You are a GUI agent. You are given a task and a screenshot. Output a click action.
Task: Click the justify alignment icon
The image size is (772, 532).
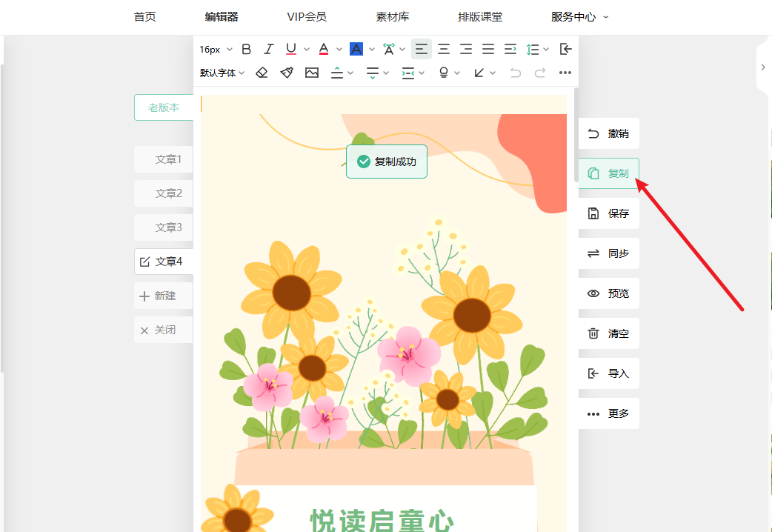[x=488, y=49]
